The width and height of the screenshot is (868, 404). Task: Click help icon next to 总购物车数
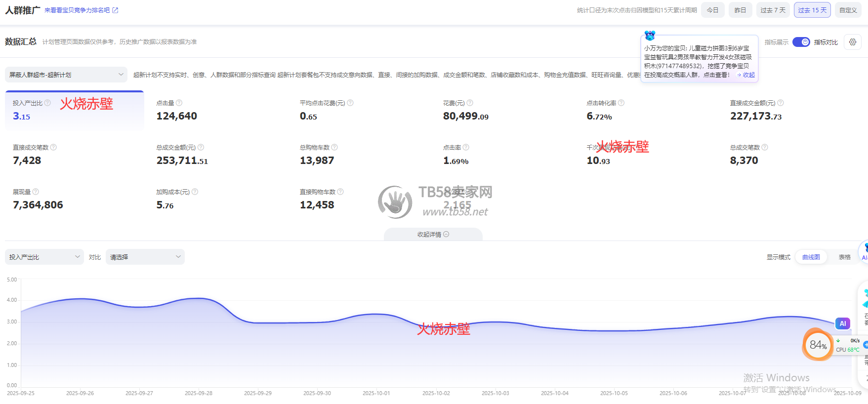coord(334,147)
